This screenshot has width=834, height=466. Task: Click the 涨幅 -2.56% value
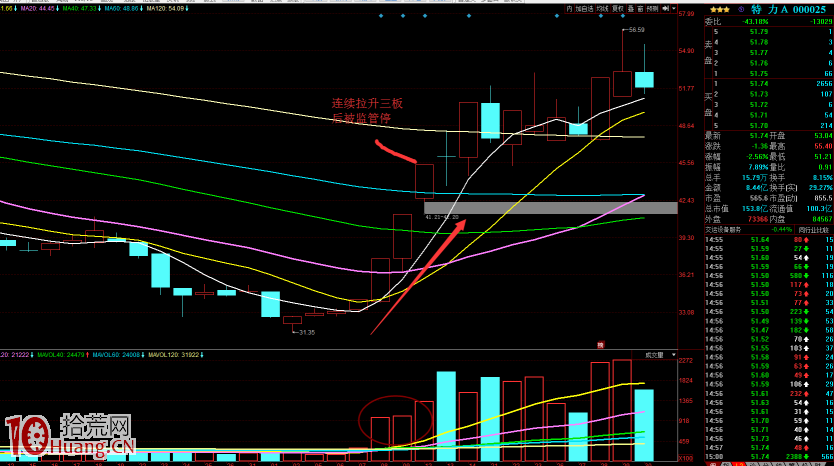[x=757, y=156]
